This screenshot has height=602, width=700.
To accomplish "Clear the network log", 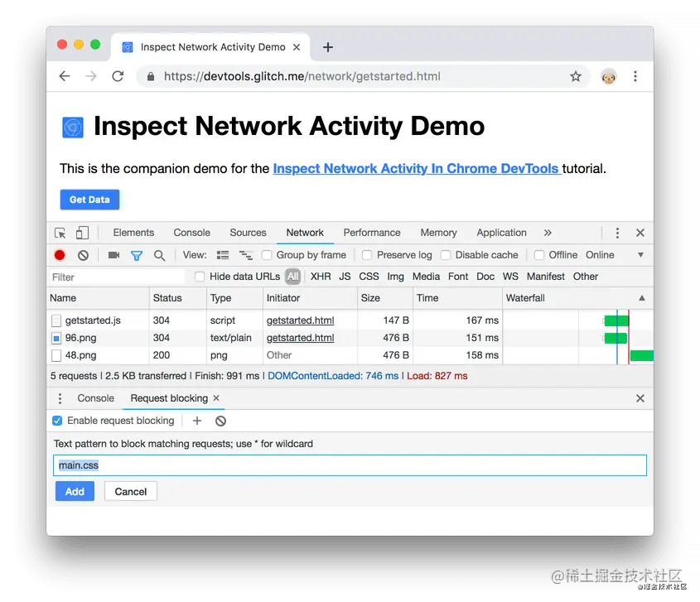I will pyautogui.click(x=83, y=255).
